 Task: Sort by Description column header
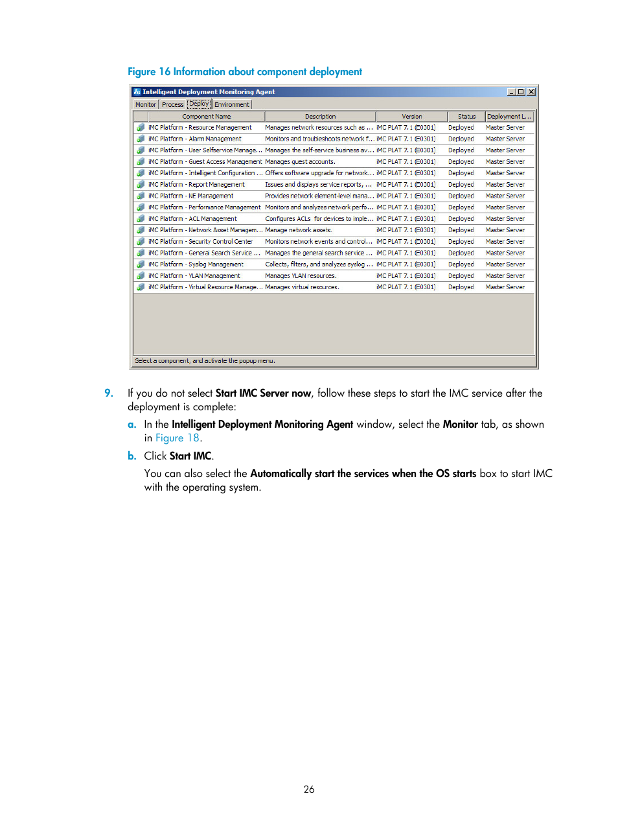(320, 117)
